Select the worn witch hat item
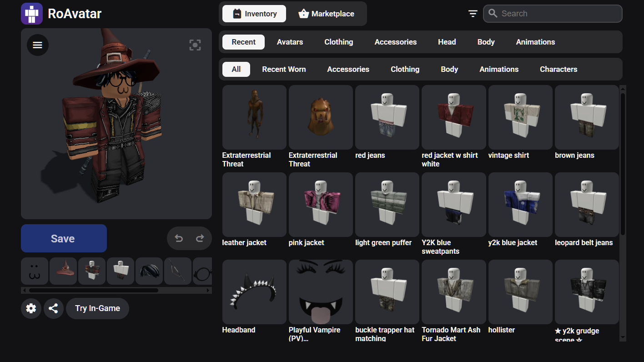 click(x=63, y=271)
